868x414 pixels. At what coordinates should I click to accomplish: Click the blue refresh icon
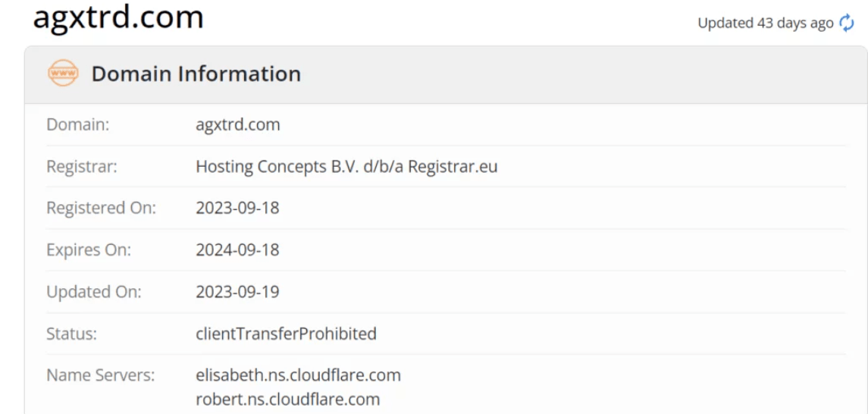pos(847,24)
